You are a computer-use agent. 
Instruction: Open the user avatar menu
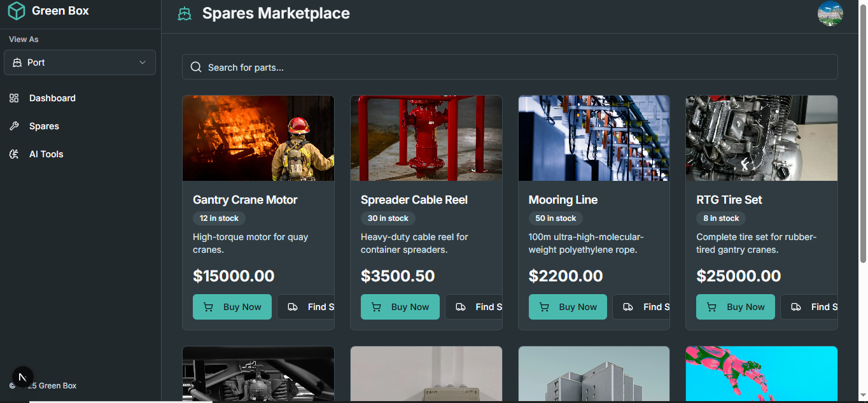[x=830, y=13]
